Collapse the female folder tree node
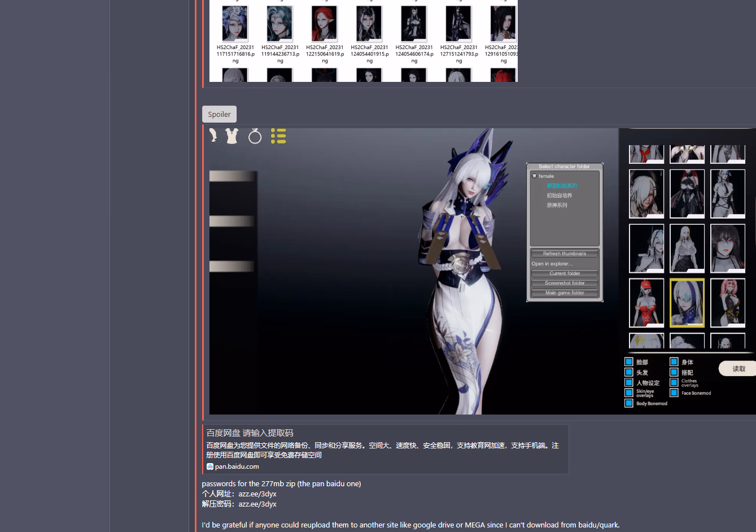This screenshot has height=532, width=756. point(535,176)
